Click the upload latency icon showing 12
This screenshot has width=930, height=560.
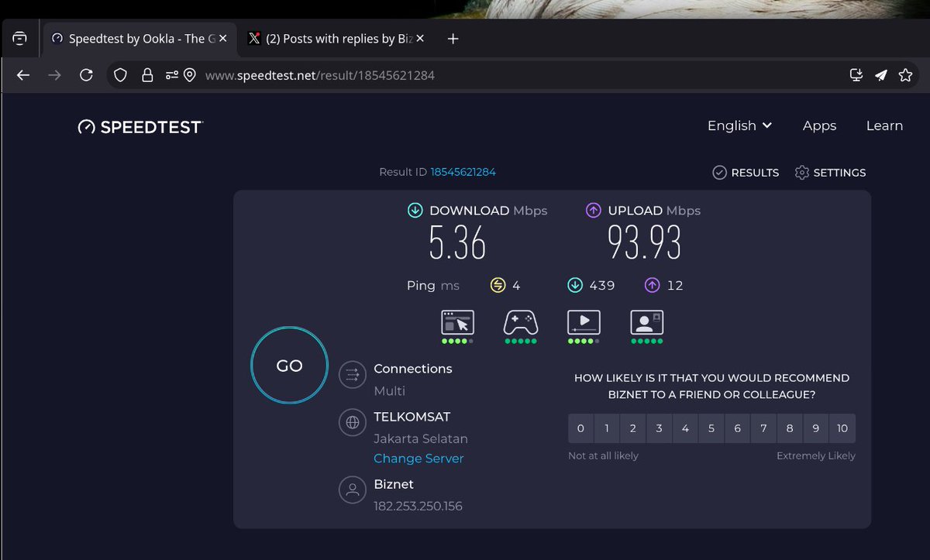click(653, 286)
